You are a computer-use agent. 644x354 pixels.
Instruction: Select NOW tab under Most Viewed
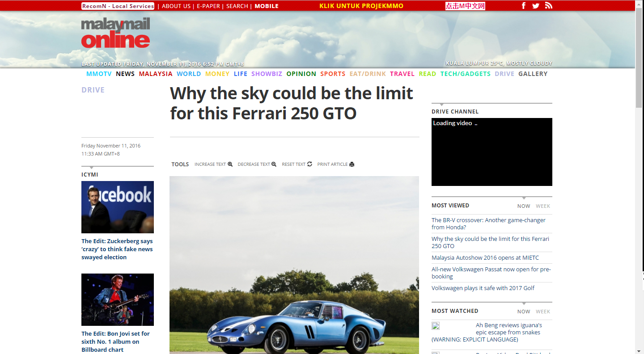coord(524,206)
